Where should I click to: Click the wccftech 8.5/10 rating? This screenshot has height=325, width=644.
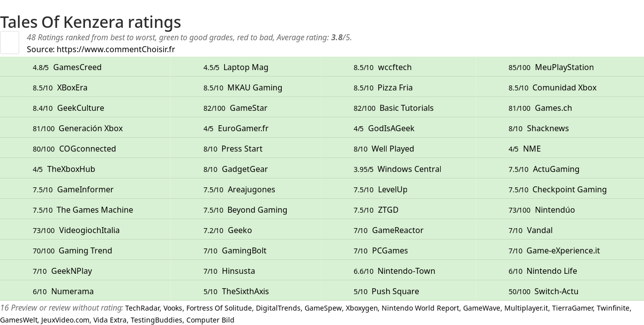coord(383,67)
